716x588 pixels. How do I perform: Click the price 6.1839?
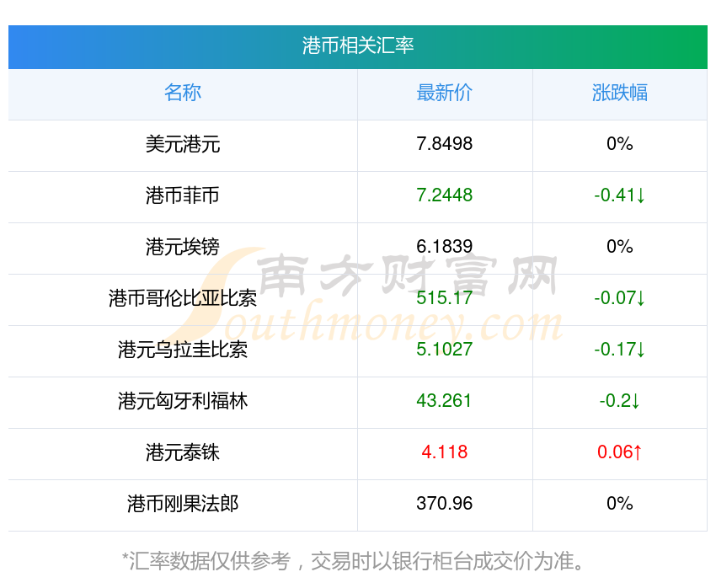[444, 247]
